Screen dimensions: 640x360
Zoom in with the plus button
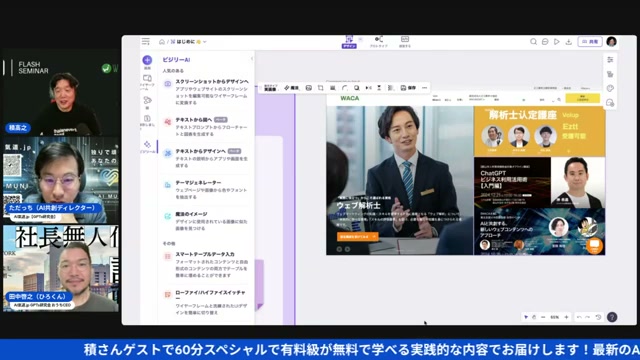pyautogui.click(x=566, y=317)
